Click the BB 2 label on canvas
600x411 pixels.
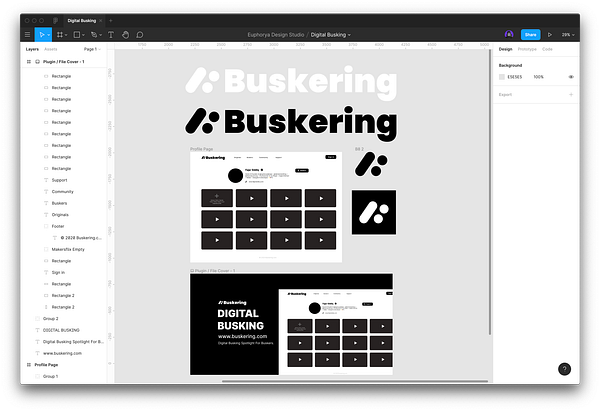[x=359, y=149]
